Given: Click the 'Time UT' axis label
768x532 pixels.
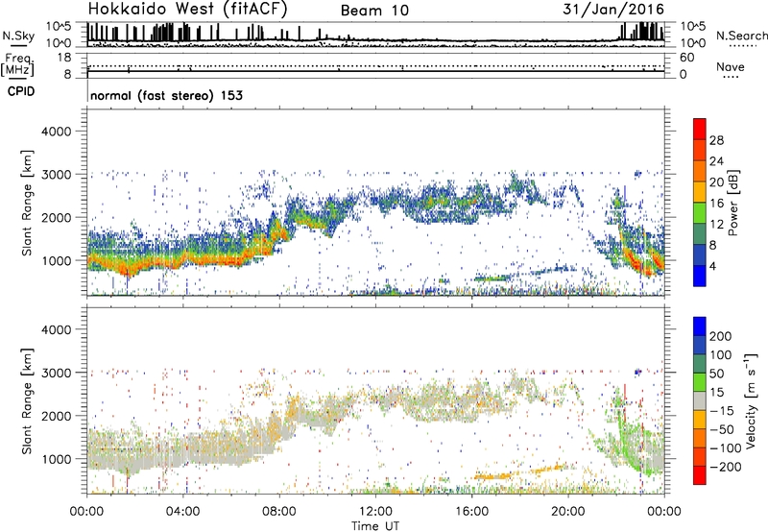Looking at the screenshot, I should pyautogui.click(x=375, y=526).
